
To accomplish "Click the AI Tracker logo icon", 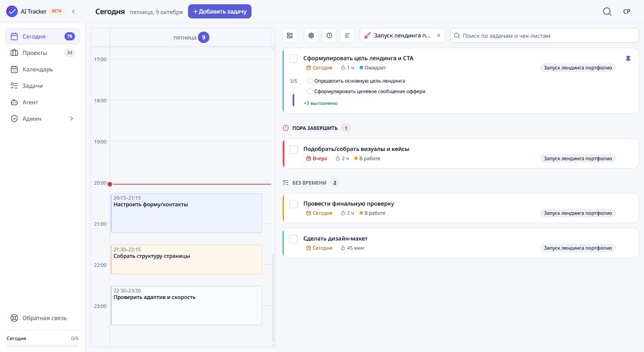I will click(12, 11).
